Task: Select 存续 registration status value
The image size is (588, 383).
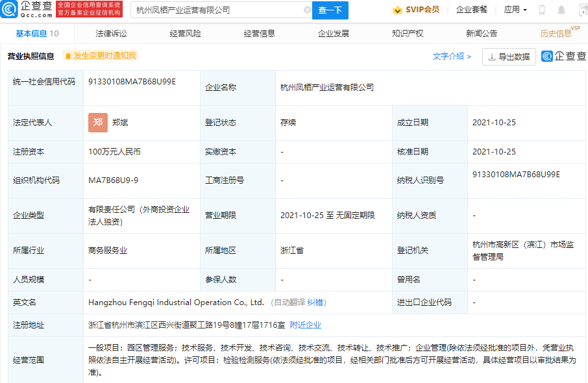Action: coord(288,123)
